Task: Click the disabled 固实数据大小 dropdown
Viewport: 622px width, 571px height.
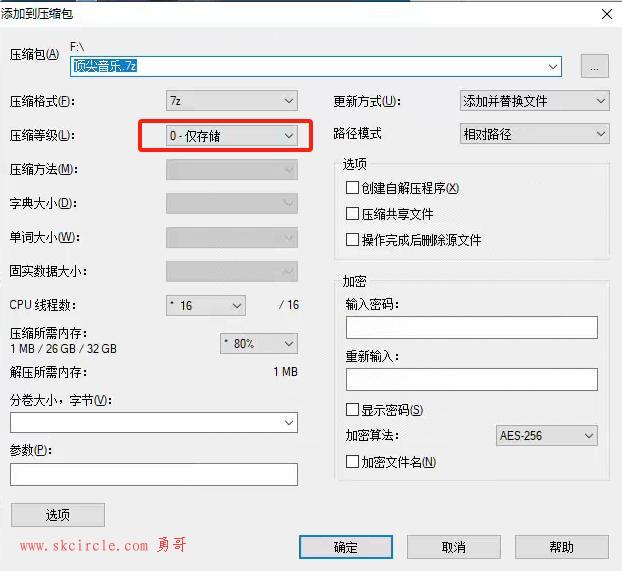Action: tap(232, 271)
